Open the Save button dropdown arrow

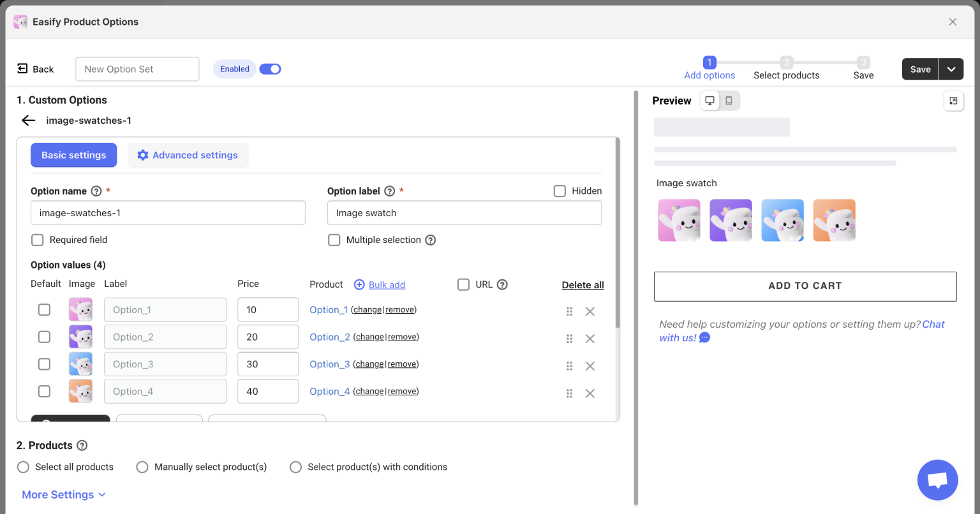[x=951, y=70]
